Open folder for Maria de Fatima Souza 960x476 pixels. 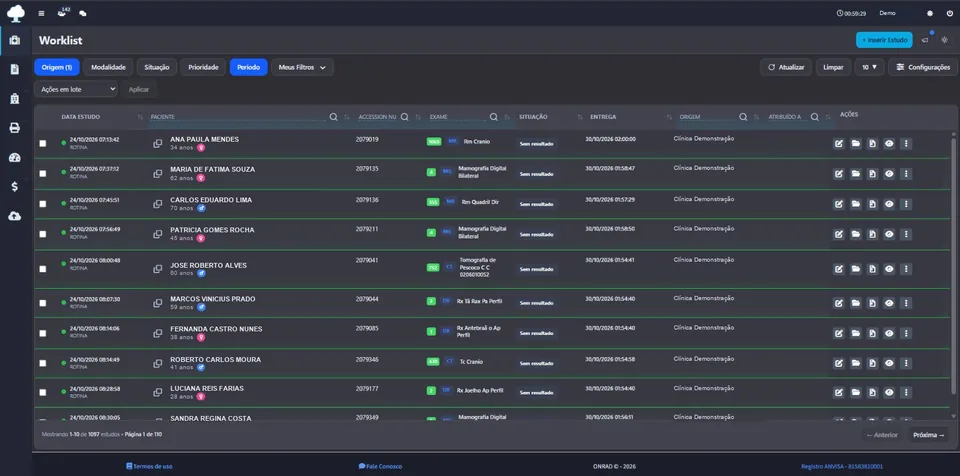coord(855,174)
